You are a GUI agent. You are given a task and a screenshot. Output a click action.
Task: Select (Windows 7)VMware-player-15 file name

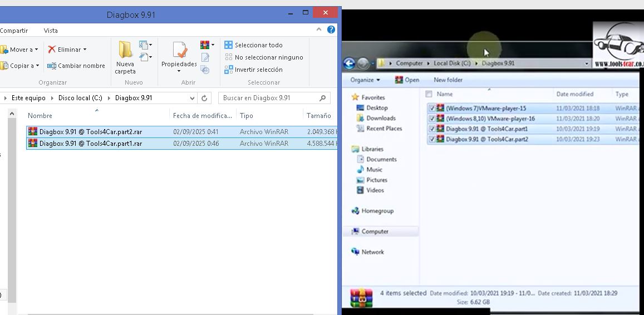[486, 109]
